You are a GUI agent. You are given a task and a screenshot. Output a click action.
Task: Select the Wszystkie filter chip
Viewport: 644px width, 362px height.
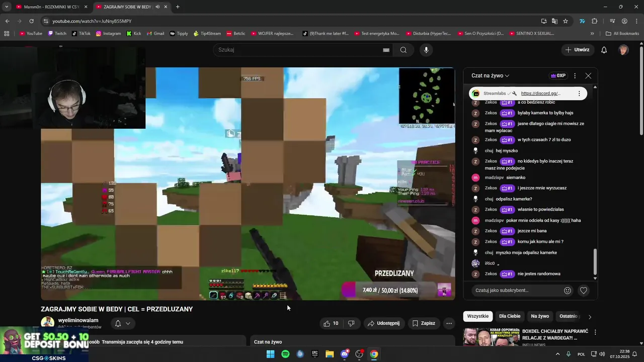[x=477, y=316]
